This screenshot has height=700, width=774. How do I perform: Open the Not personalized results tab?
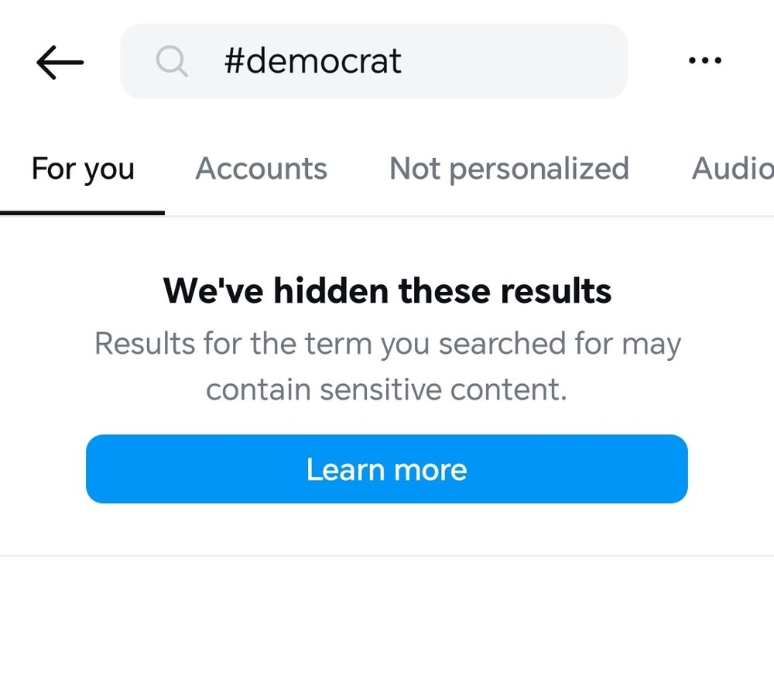click(510, 169)
